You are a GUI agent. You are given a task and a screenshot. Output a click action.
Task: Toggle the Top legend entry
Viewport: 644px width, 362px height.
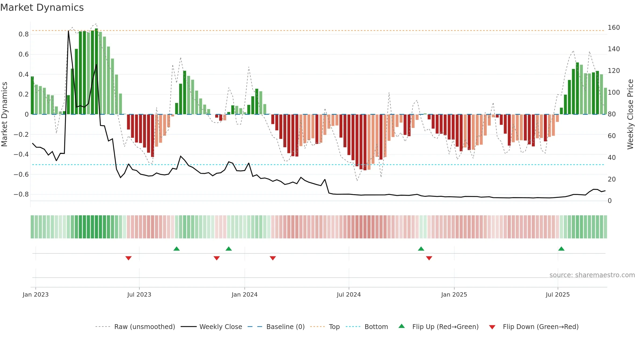click(325, 327)
